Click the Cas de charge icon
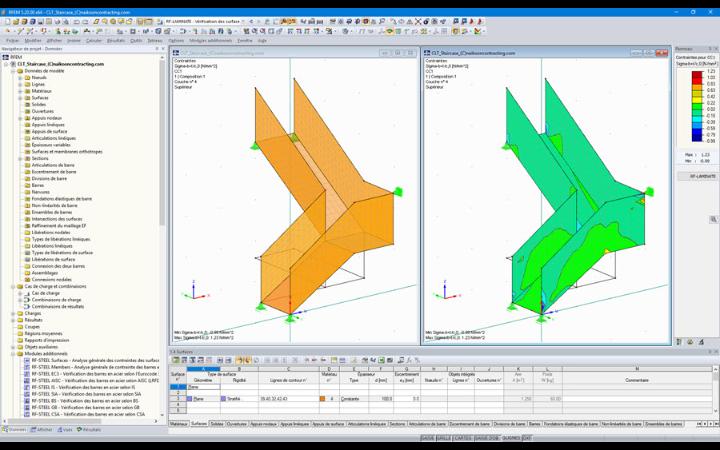This screenshot has height=450, width=720. (x=27, y=293)
